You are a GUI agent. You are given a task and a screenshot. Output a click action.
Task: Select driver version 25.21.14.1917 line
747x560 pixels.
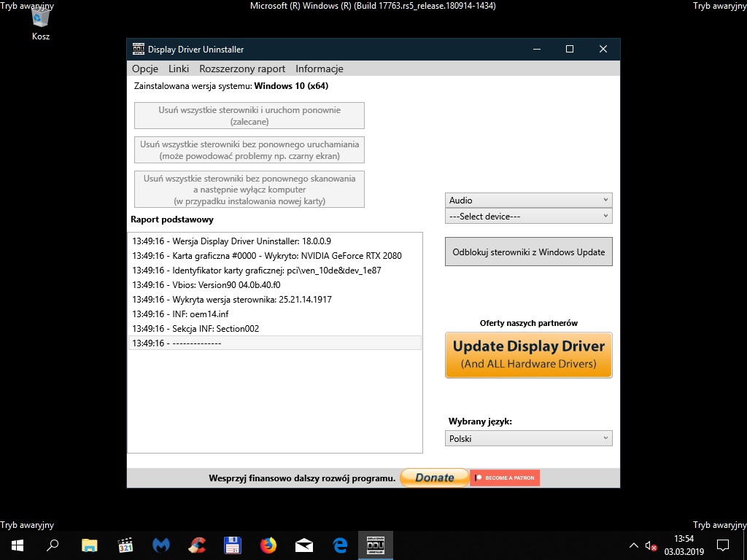275,300
